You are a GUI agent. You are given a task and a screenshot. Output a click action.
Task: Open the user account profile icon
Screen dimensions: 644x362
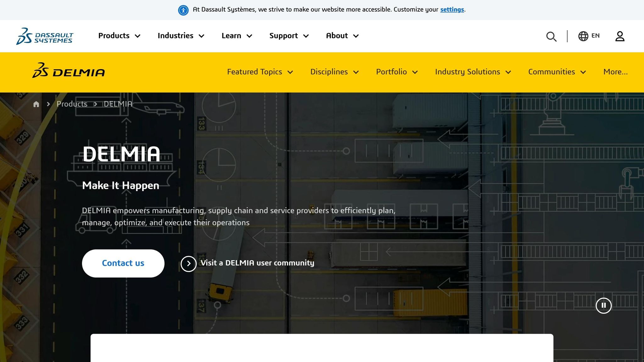(620, 36)
